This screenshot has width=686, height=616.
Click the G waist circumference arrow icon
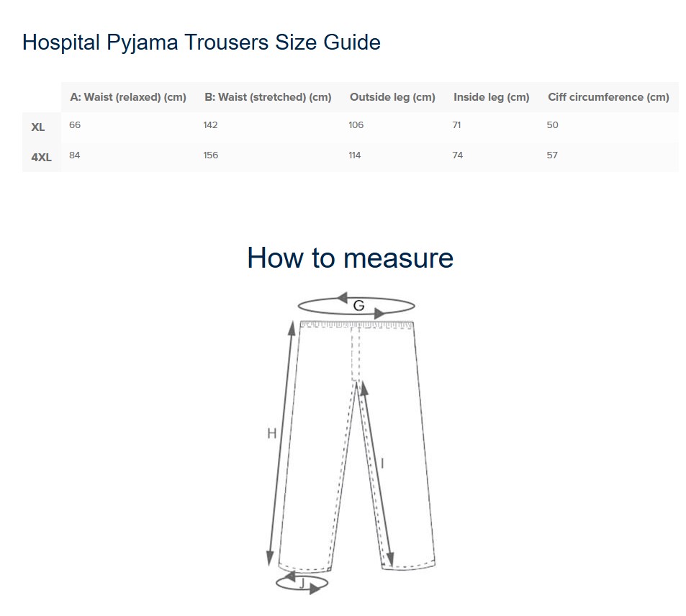[356, 305]
